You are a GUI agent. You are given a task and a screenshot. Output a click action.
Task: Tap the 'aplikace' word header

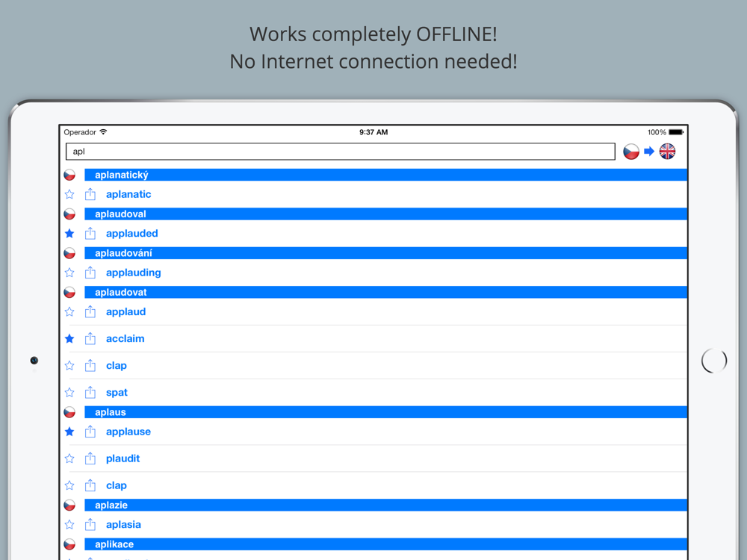(x=386, y=544)
